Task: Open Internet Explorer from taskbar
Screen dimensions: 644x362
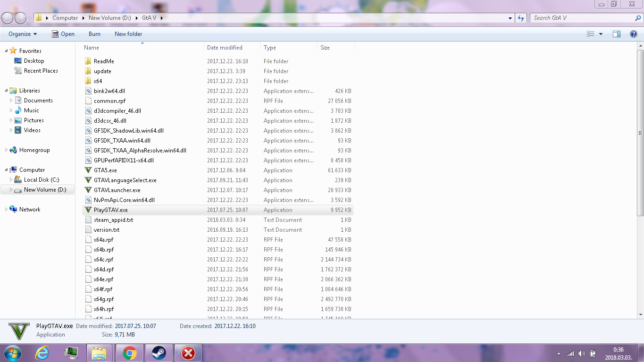Action: (42, 353)
